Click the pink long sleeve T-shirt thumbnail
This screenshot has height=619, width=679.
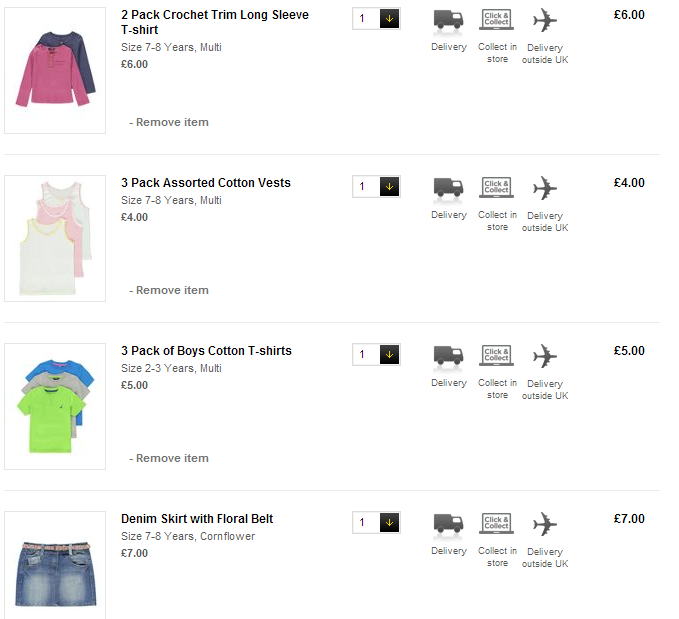coord(55,70)
